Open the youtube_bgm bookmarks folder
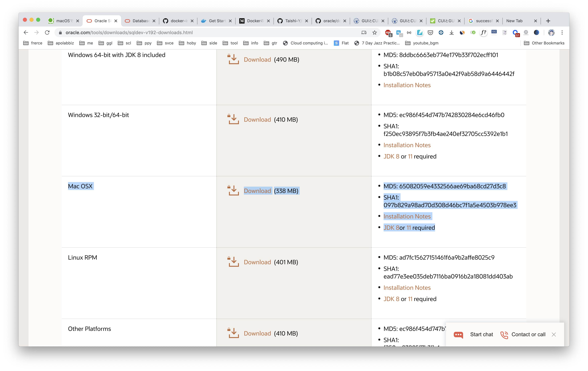588x371 pixels. click(x=422, y=43)
